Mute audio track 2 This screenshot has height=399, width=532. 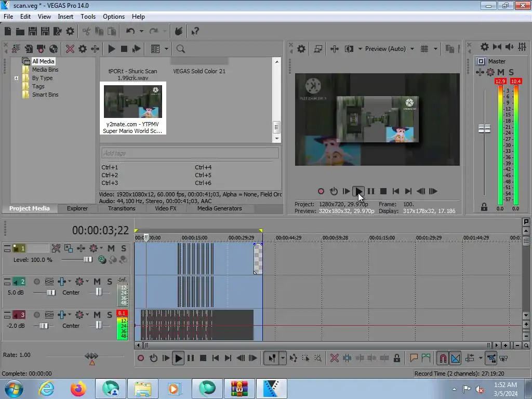[x=97, y=282]
